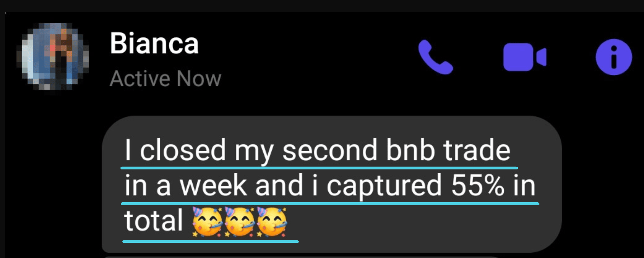The height and width of the screenshot is (258, 644).
Task: Click the word "total" in the message
Action: [153, 221]
